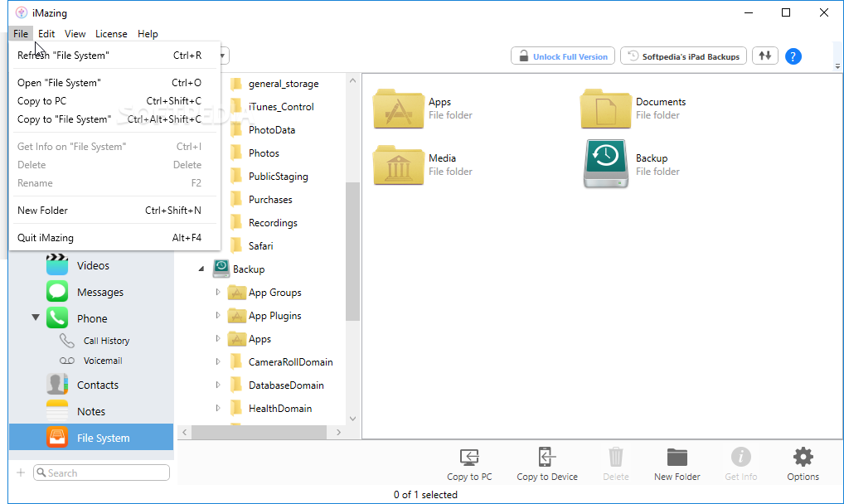The image size is (844, 504).
Task: Collapse the Backup tree node
Action: (201, 269)
